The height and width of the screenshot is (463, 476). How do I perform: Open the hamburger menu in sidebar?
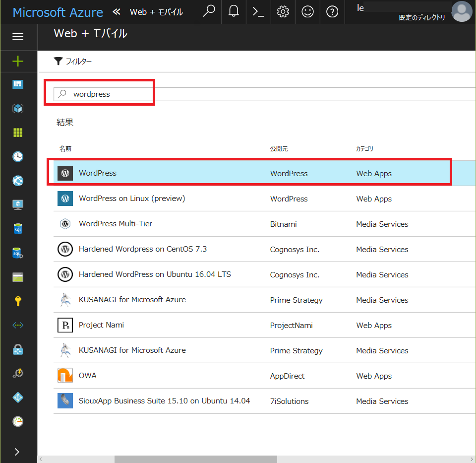pyautogui.click(x=18, y=36)
